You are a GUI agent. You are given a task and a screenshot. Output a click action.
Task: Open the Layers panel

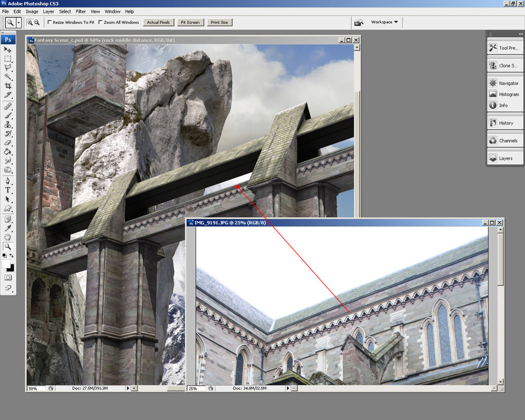505,158
